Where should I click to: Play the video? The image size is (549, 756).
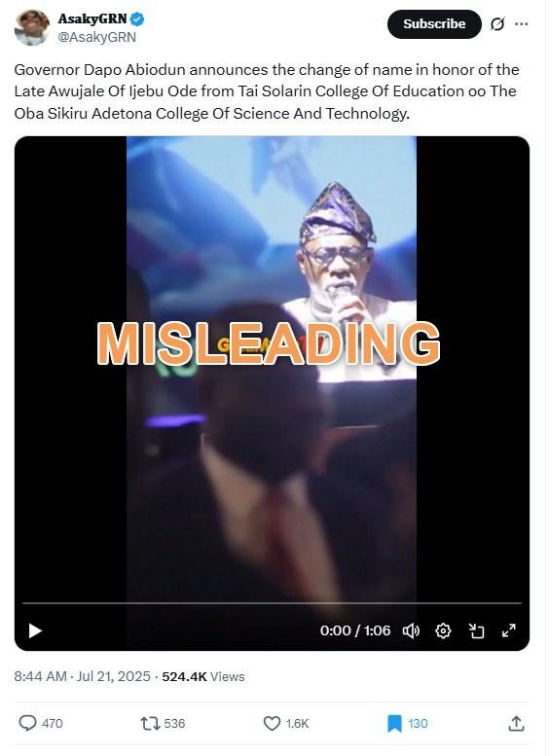point(35,630)
